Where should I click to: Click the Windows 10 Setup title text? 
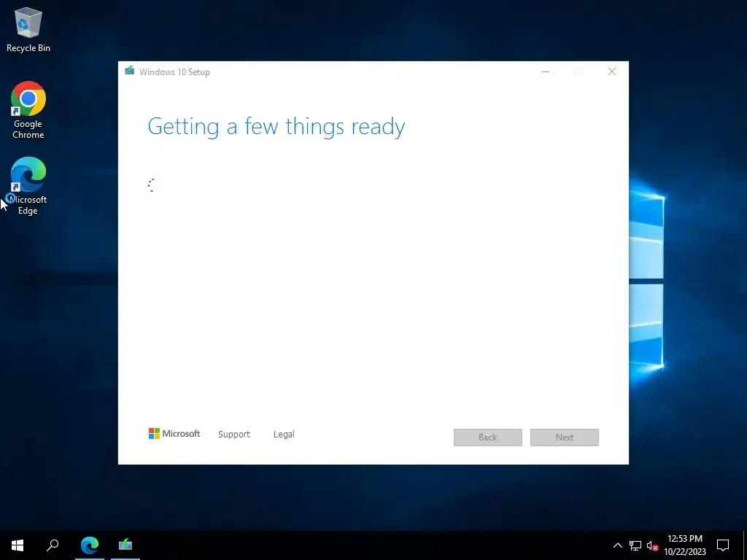click(174, 72)
